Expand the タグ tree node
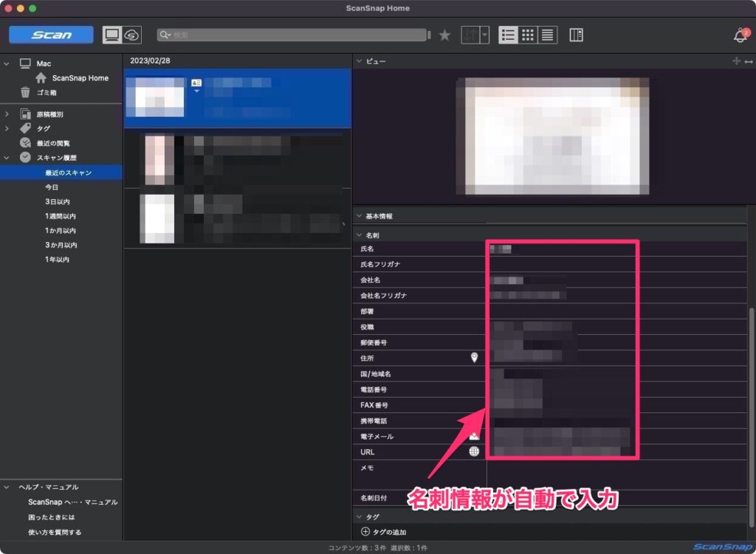 (x=6, y=128)
